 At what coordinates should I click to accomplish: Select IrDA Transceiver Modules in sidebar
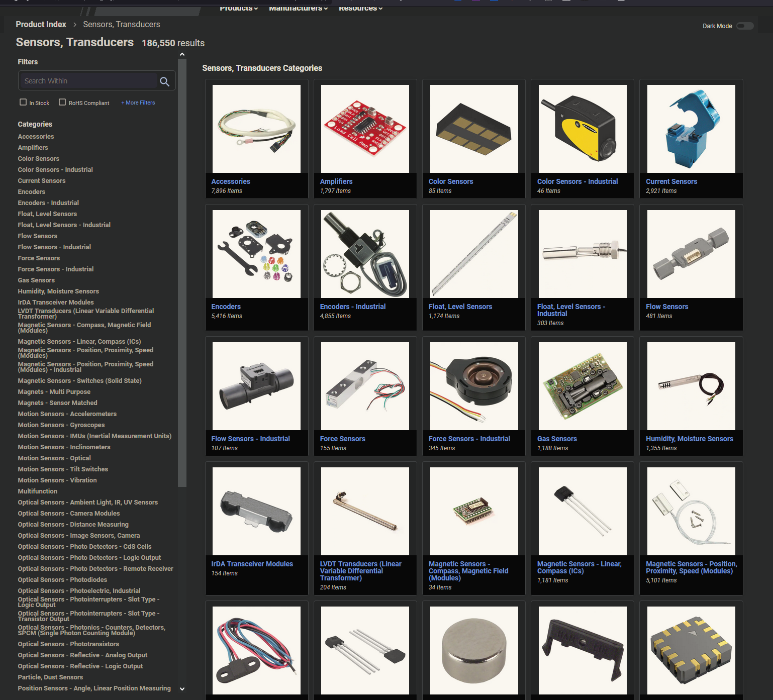pyautogui.click(x=56, y=303)
